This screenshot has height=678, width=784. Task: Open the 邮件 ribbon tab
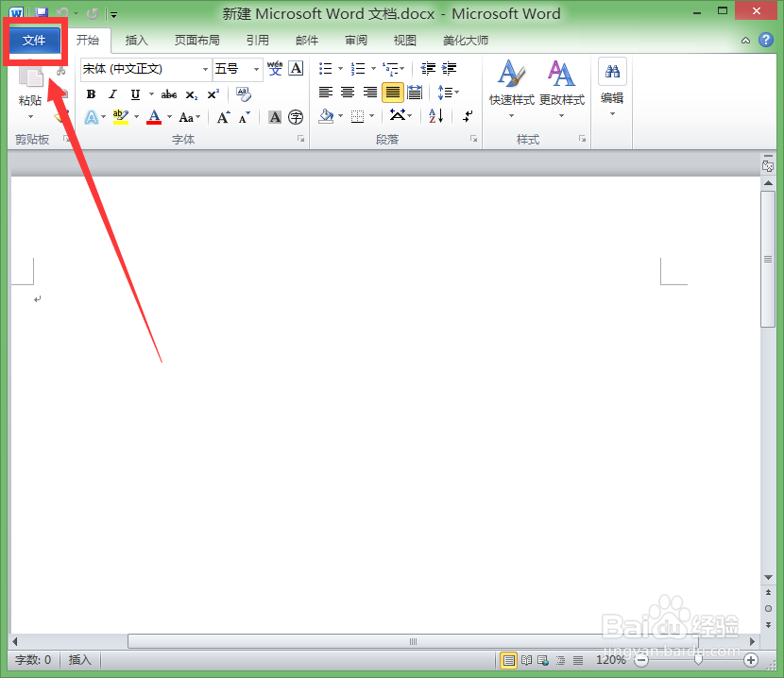point(307,41)
